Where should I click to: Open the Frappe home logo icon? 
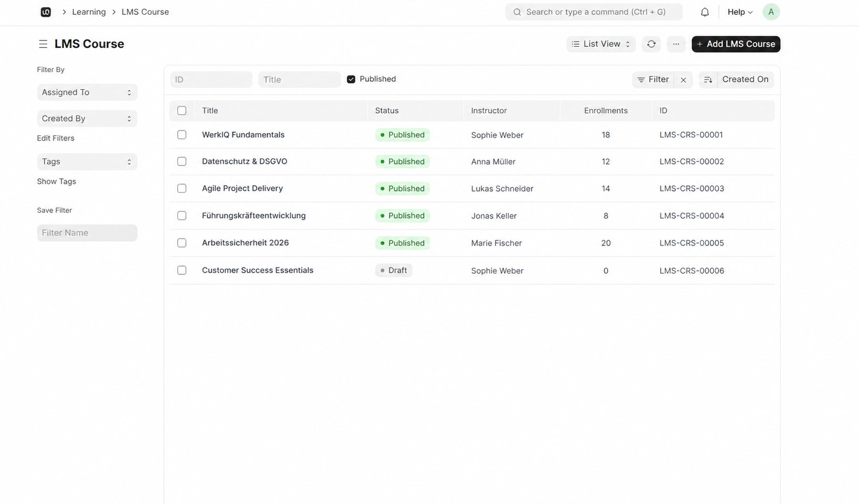pyautogui.click(x=46, y=12)
